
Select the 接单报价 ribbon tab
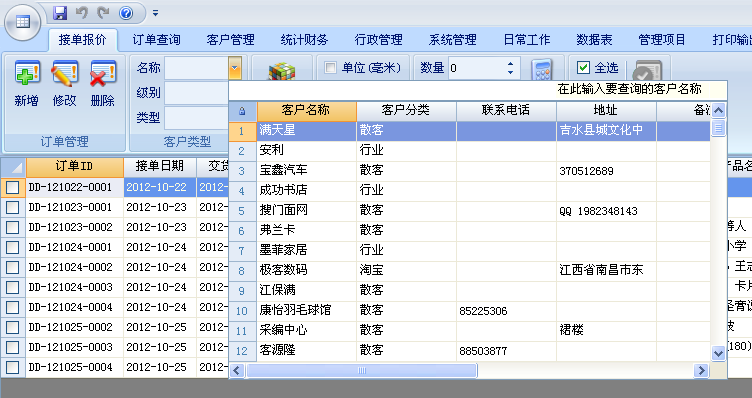tap(82, 40)
